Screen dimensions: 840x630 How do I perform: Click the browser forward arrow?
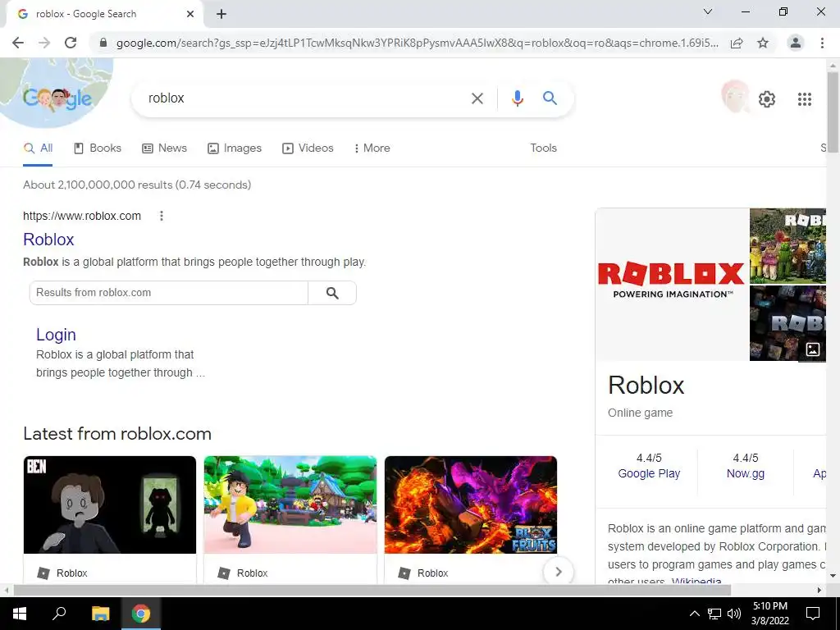click(x=44, y=43)
